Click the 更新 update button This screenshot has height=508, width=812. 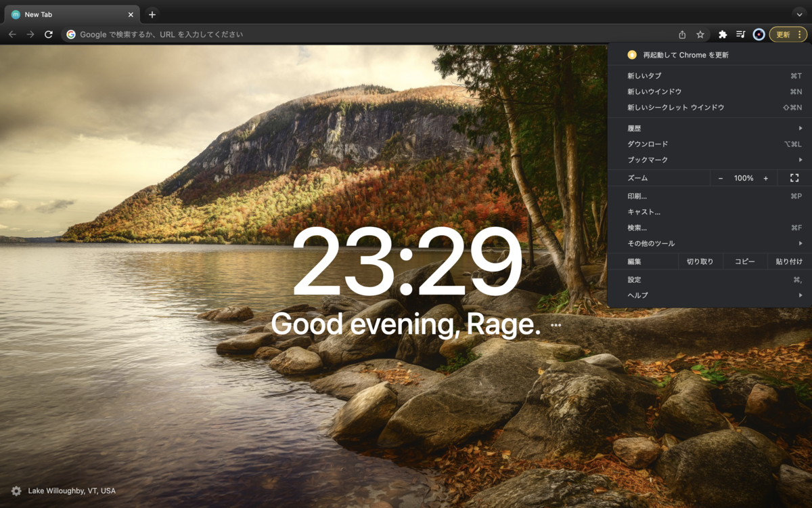click(788, 35)
